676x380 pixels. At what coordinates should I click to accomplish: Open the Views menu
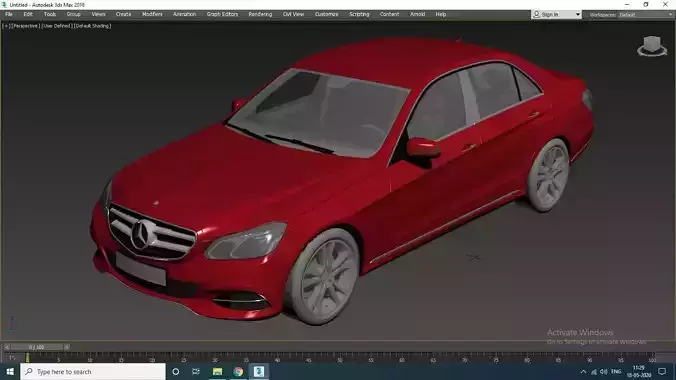[98, 14]
